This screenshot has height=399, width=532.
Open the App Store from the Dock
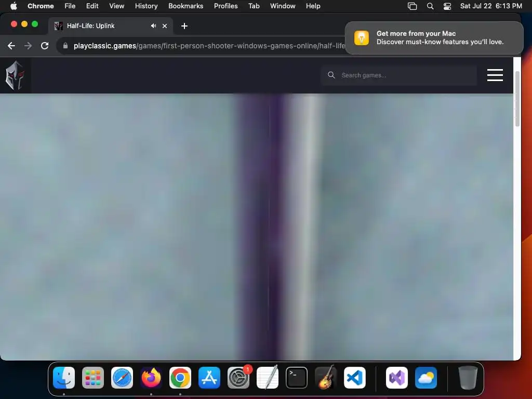click(x=209, y=378)
